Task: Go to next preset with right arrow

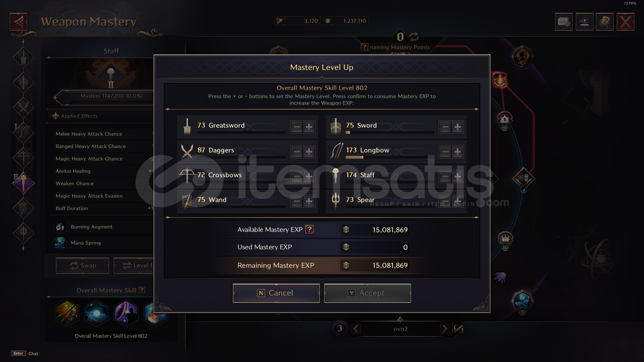Action: coord(445,329)
